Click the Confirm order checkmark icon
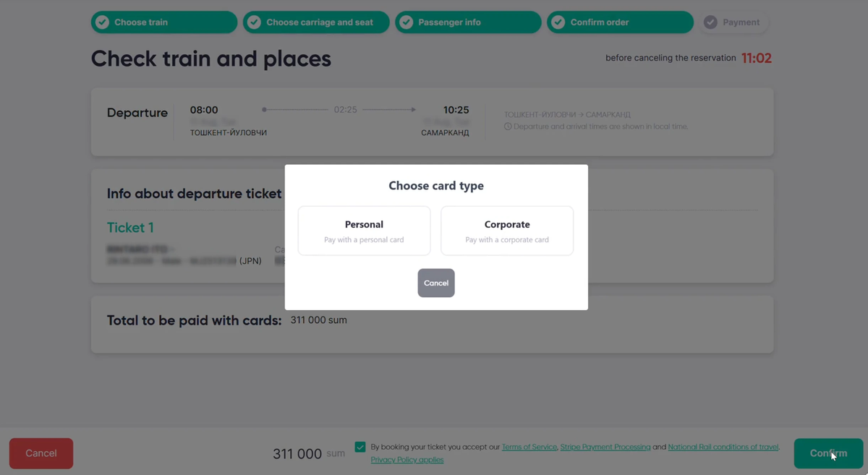The image size is (868, 475). pyautogui.click(x=558, y=22)
